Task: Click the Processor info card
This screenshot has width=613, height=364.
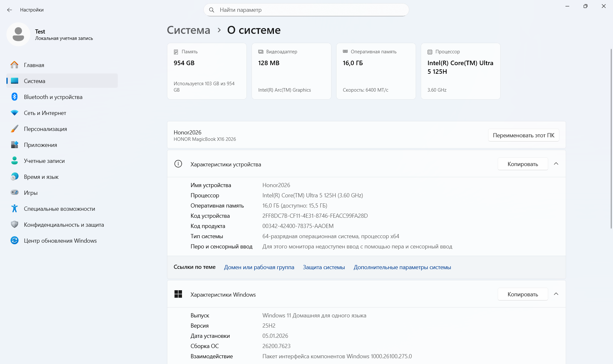Action: (x=460, y=71)
